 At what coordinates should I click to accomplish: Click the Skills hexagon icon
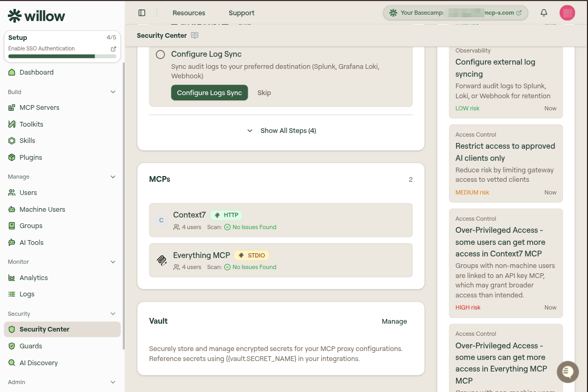12,140
